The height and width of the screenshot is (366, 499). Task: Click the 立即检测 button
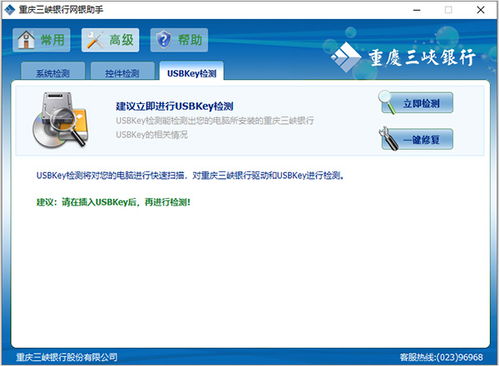(x=416, y=103)
